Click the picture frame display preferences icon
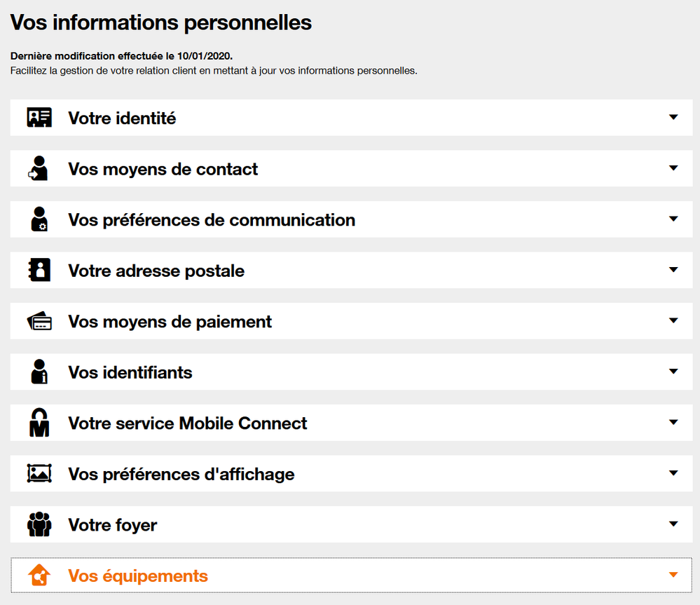This screenshot has height=605, width=700. [x=39, y=474]
